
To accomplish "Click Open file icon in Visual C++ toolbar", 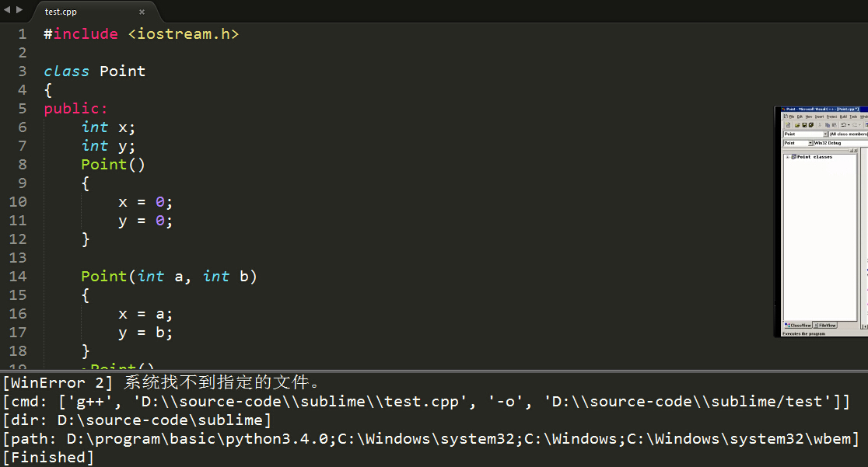I will (x=797, y=125).
